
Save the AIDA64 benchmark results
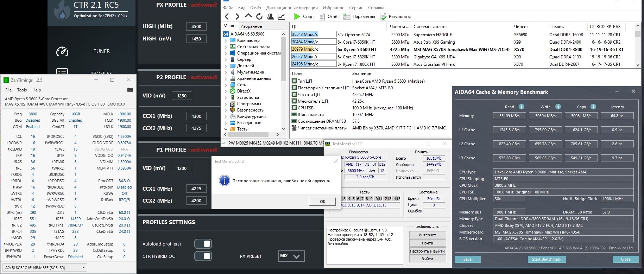pos(467,259)
